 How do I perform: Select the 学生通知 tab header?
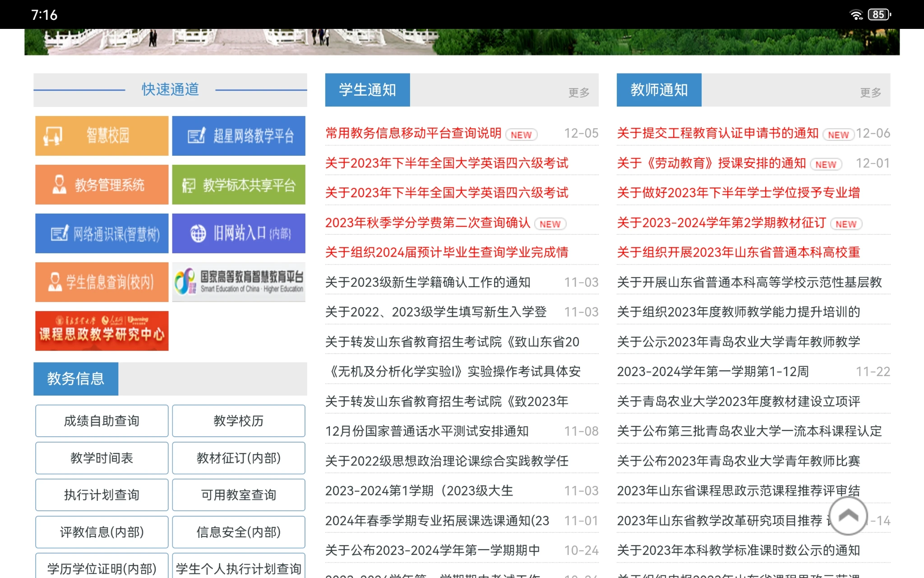[x=367, y=90]
